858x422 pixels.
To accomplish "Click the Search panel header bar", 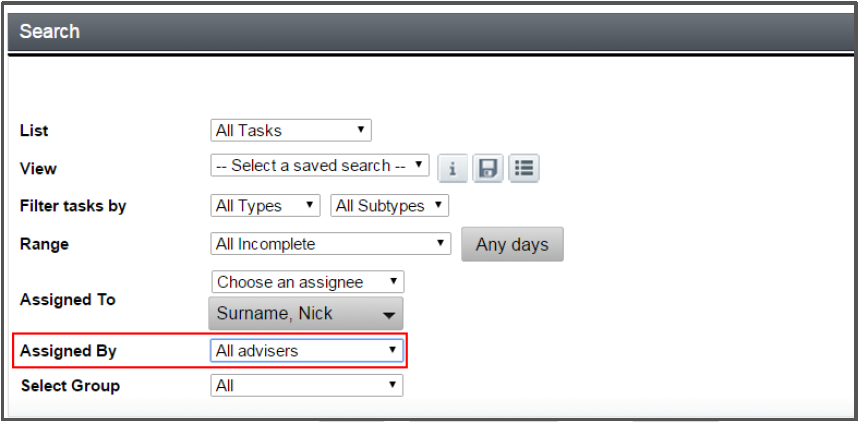I will pyautogui.click(x=430, y=32).
